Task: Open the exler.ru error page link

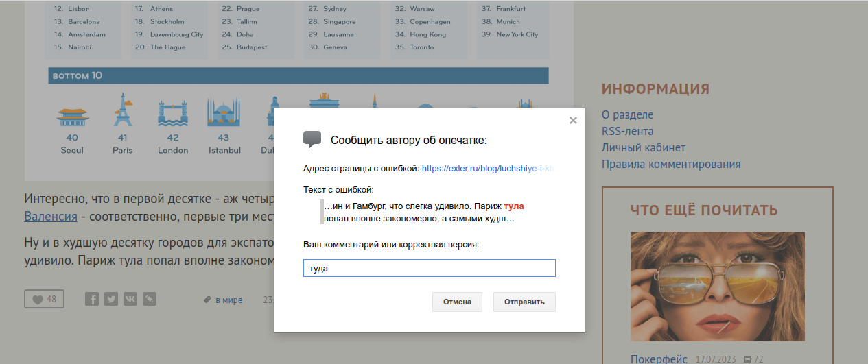Action: [x=487, y=168]
